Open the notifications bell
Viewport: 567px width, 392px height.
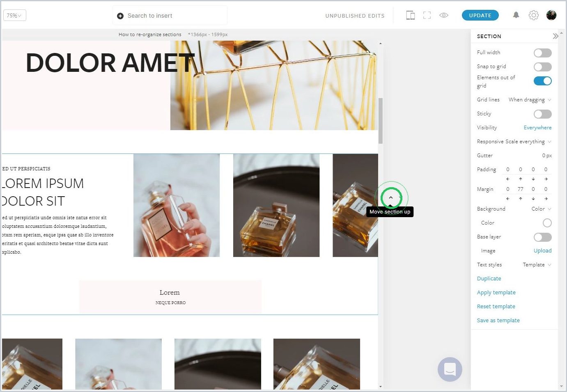[516, 15]
